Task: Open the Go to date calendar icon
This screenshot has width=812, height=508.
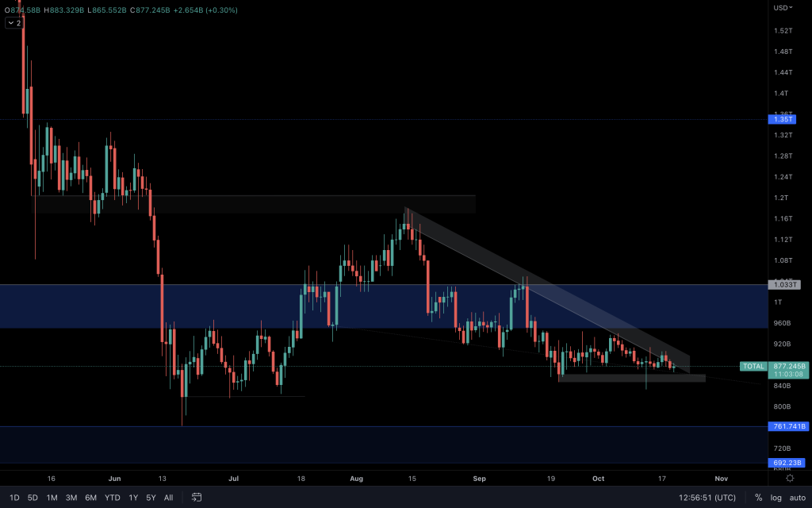Action: (197, 497)
